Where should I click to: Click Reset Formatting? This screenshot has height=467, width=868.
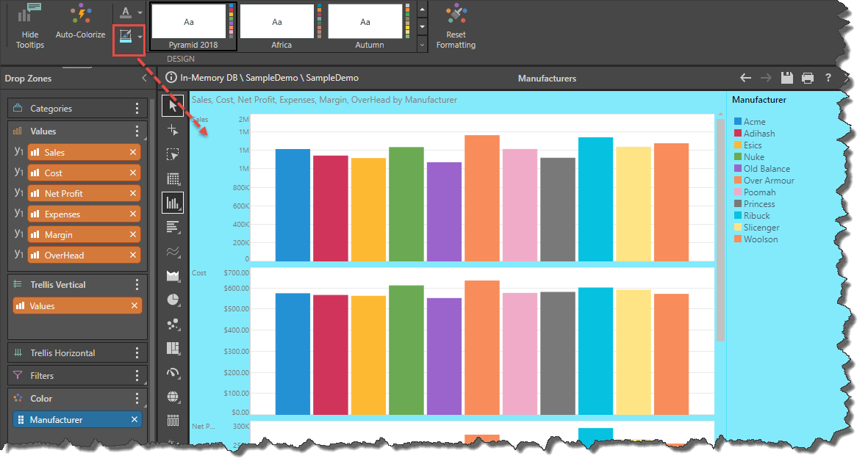point(456,26)
